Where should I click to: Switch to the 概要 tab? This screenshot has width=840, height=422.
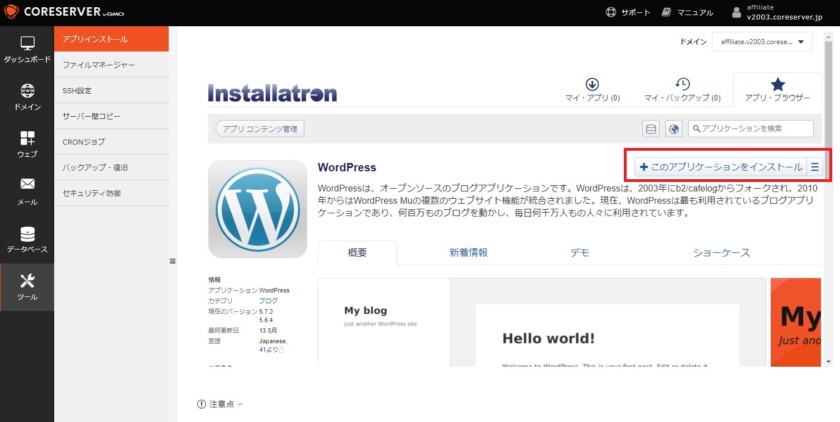click(x=357, y=253)
